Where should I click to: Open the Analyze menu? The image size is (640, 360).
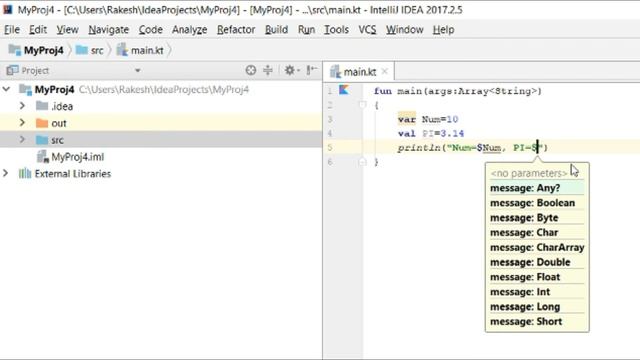pyautogui.click(x=189, y=30)
